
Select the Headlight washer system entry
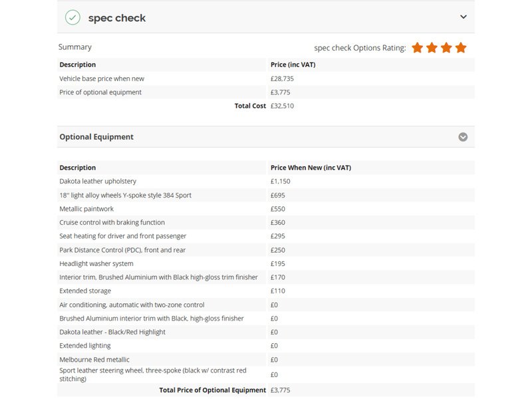point(96,263)
